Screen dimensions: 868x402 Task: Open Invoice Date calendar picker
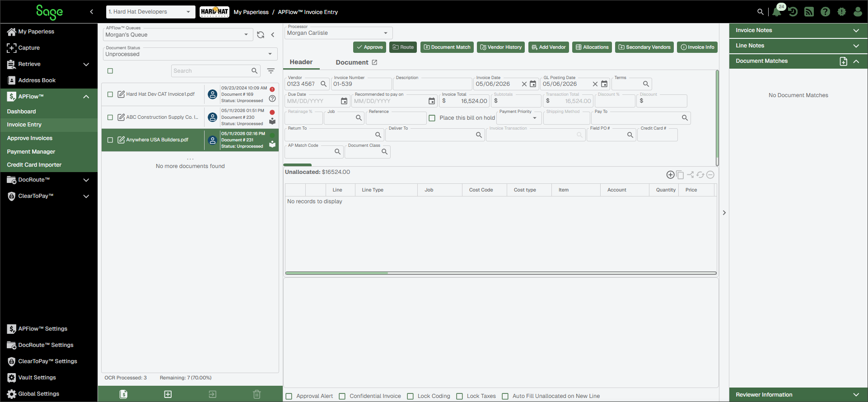[x=533, y=84]
